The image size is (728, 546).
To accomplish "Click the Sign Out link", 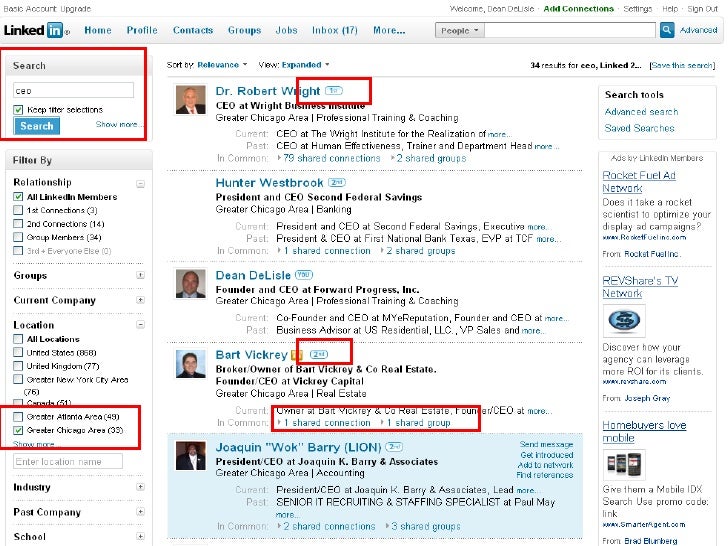I will coord(702,9).
